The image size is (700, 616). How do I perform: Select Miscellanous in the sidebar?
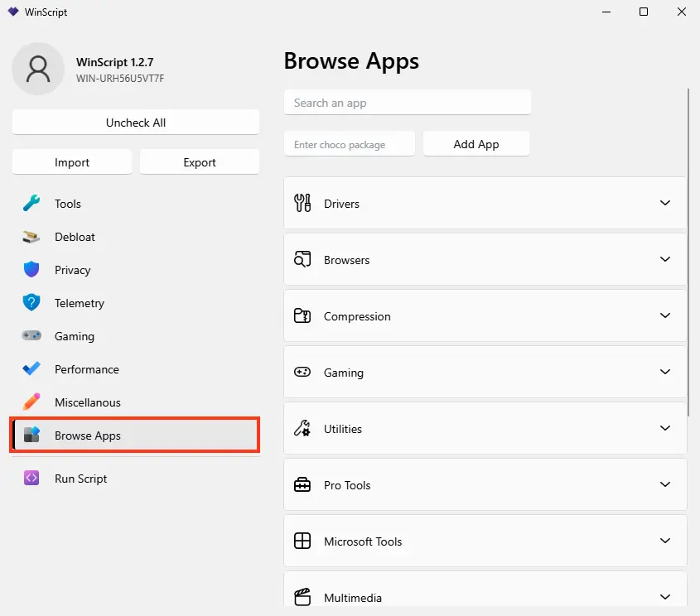point(135,402)
